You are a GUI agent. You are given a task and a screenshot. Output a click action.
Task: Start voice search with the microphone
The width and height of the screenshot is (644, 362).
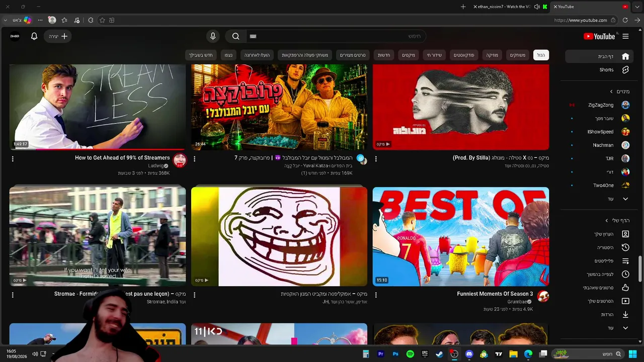coord(213,36)
